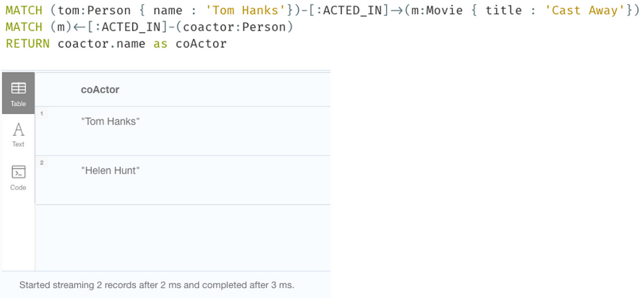Select the 'Text' label in the sidebar
The width and height of the screenshot is (644, 298).
pyautogui.click(x=18, y=144)
